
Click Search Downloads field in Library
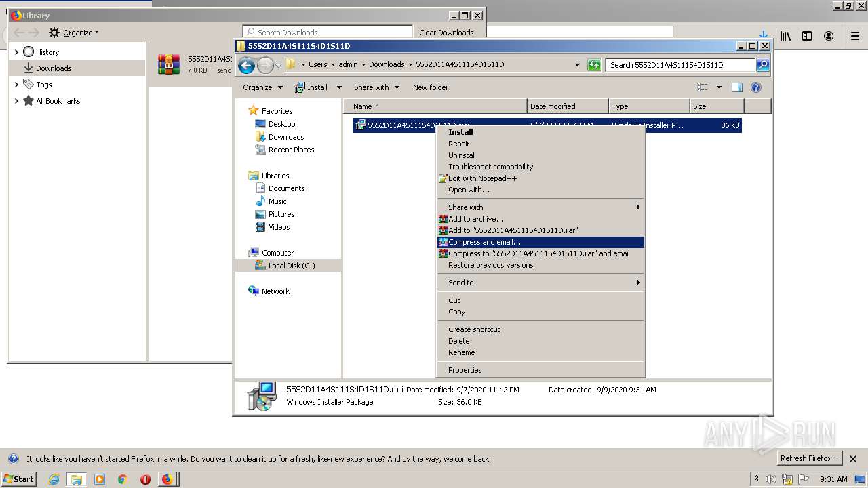tap(328, 32)
